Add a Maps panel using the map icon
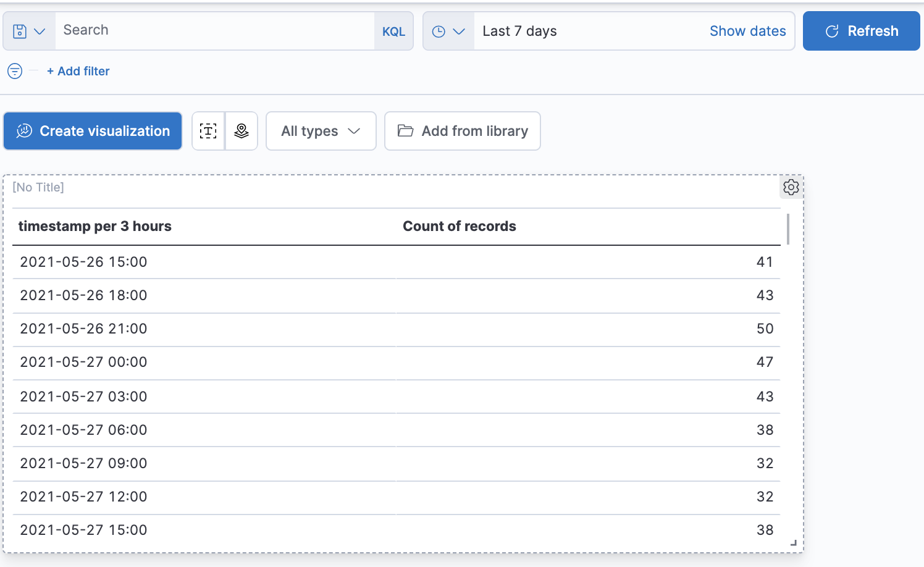 tap(241, 131)
